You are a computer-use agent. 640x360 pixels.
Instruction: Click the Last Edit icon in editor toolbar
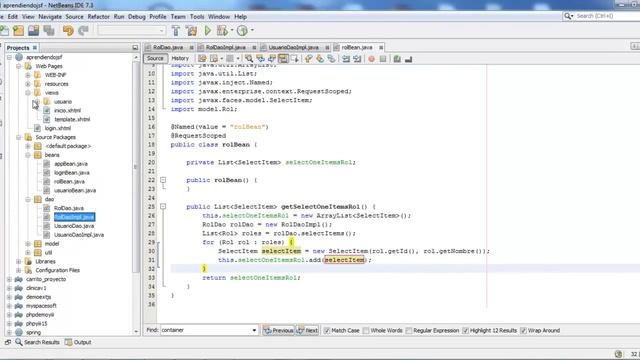202,59
